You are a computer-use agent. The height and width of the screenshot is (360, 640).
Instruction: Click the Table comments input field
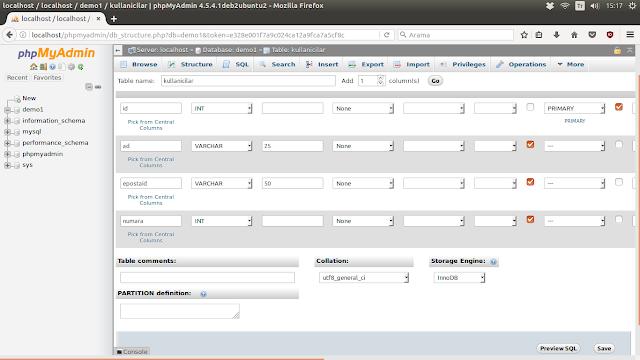click(207, 278)
